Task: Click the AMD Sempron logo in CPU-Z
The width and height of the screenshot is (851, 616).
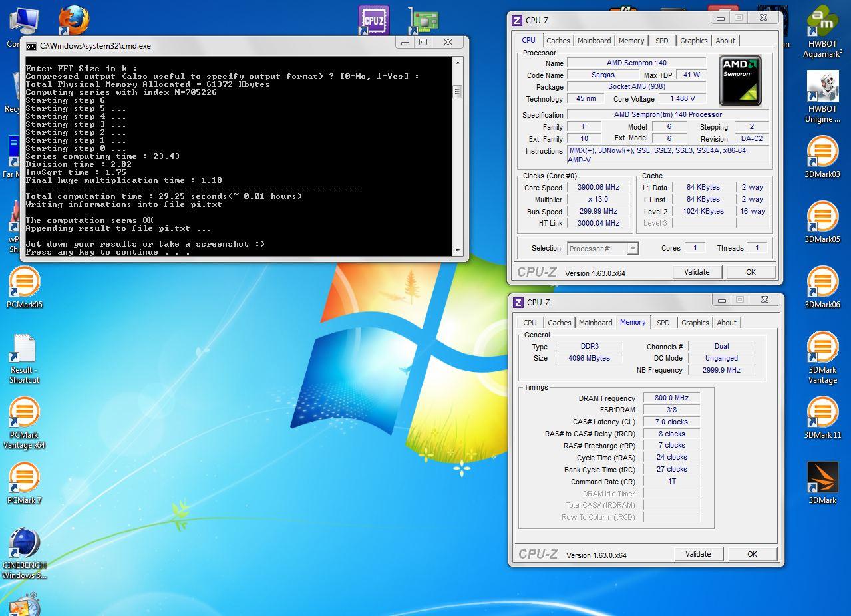Action: point(740,80)
